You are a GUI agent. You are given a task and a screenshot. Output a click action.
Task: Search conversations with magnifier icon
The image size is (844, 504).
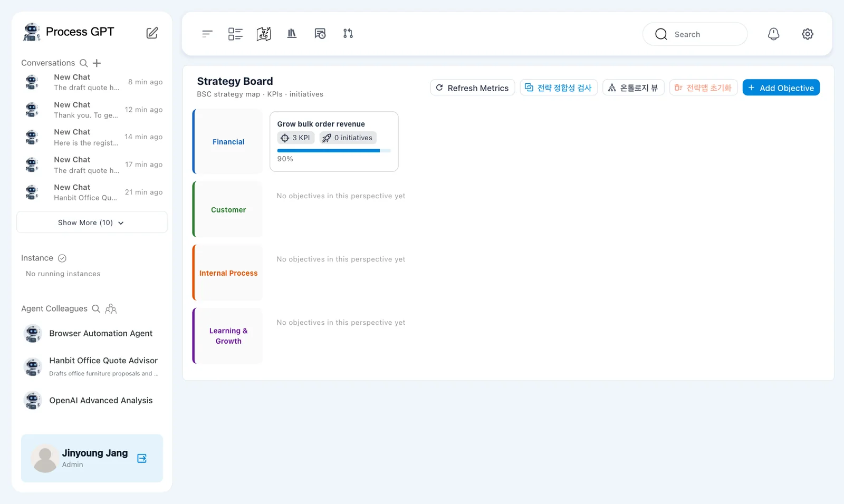83,63
